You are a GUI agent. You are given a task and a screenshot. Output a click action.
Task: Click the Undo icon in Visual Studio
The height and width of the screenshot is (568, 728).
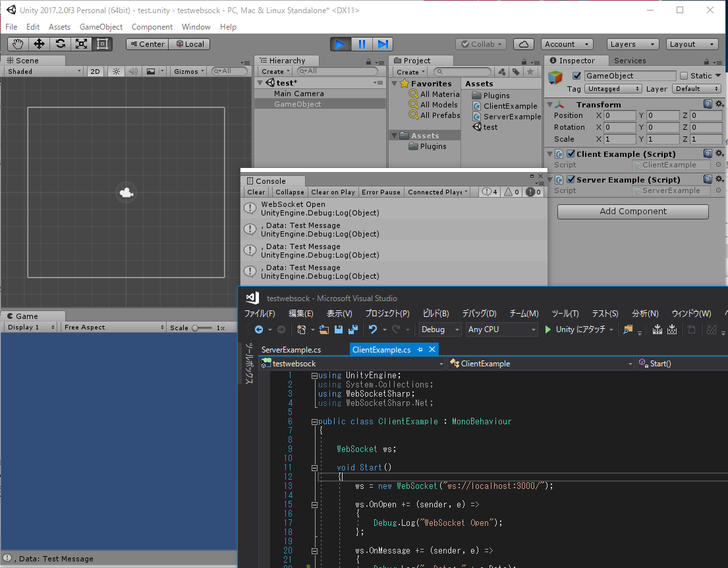click(372, 329)
